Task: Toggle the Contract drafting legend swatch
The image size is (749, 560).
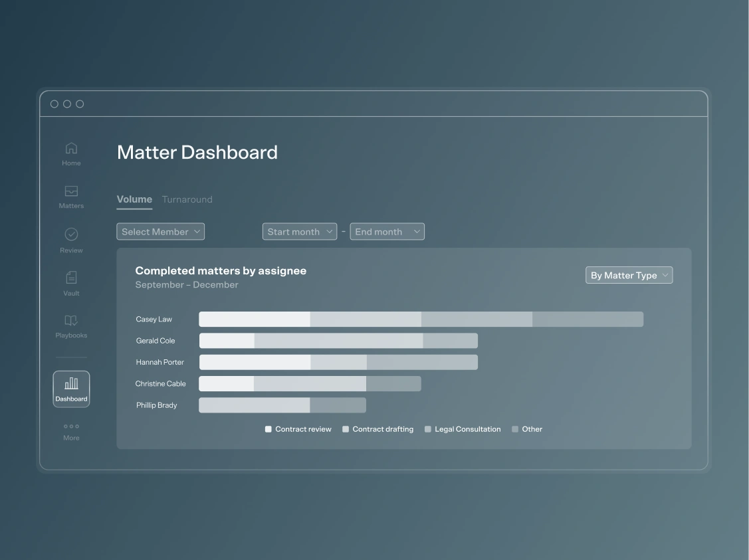Action: tap(346, 429)
